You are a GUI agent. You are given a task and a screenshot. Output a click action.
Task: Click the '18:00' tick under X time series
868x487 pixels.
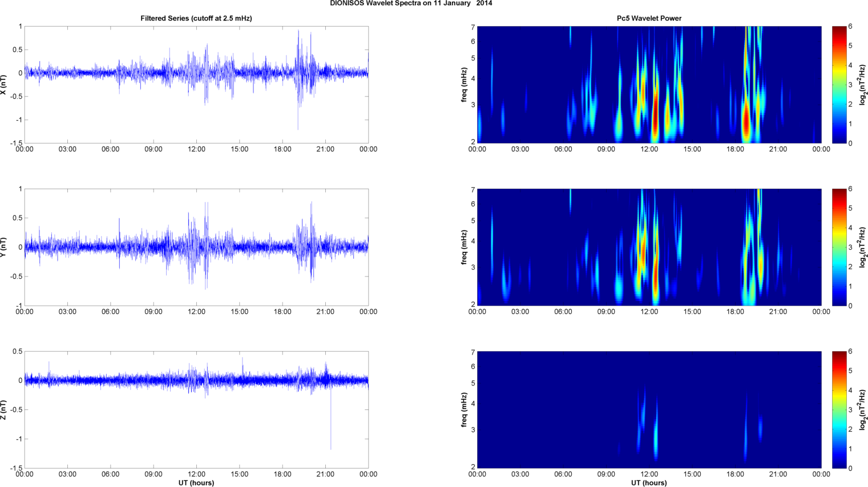tap(282, 149)
